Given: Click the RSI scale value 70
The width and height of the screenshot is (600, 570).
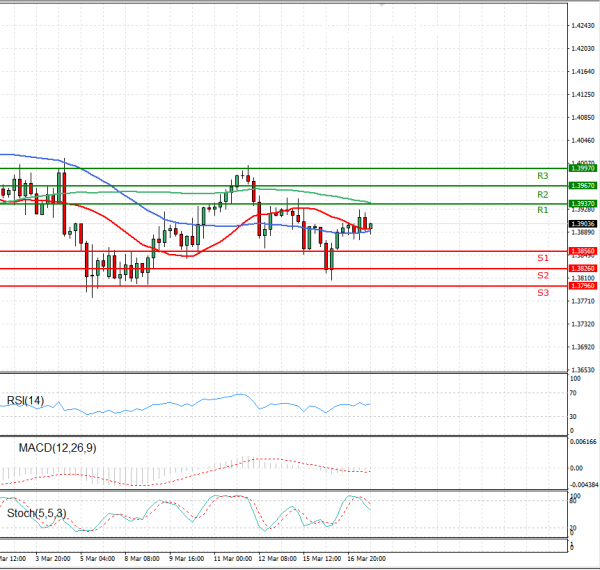Looking at the screenshot, I should 573,393.
